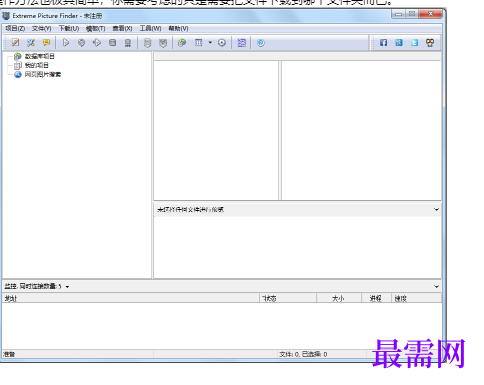This screenshot has height=385, width=484.
Task: Open the simultaneous connections count dropdown
Action: [x=67, y=287]
